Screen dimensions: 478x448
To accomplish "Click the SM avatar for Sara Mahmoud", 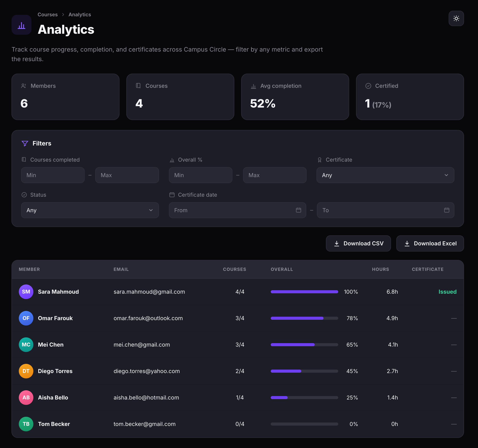I will [26, 292].
